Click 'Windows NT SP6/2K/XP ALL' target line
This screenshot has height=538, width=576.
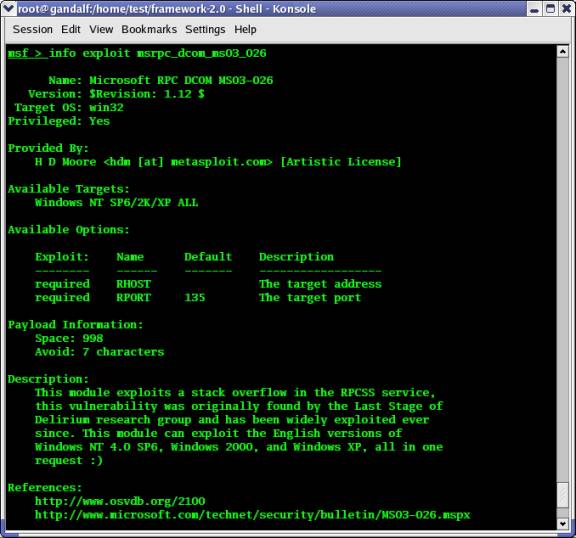(116, 203)
